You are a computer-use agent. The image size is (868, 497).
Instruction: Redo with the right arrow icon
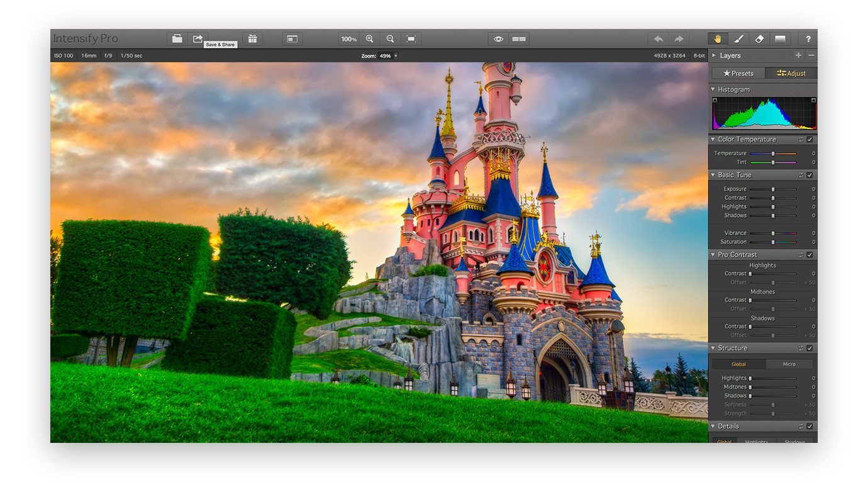tap(679, 39)
